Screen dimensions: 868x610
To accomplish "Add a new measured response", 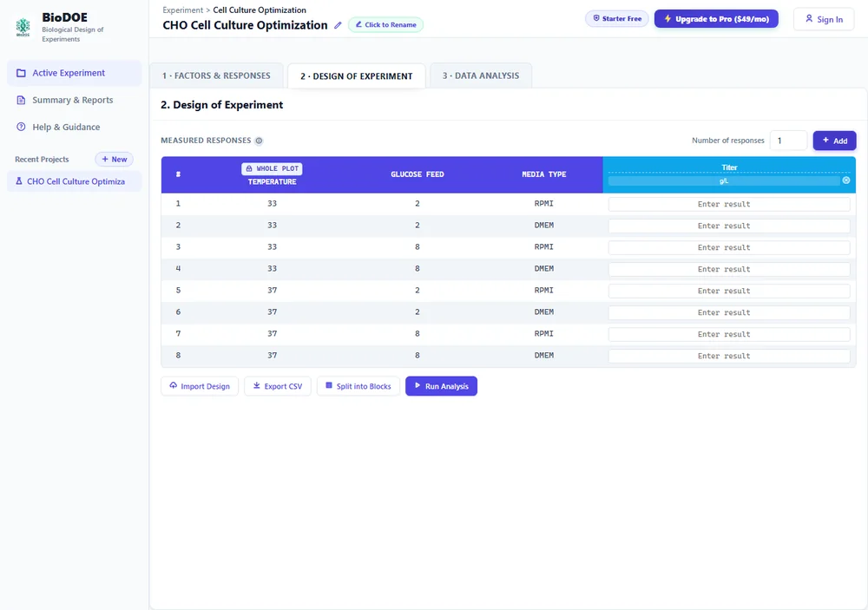I will tap(835, 141).
